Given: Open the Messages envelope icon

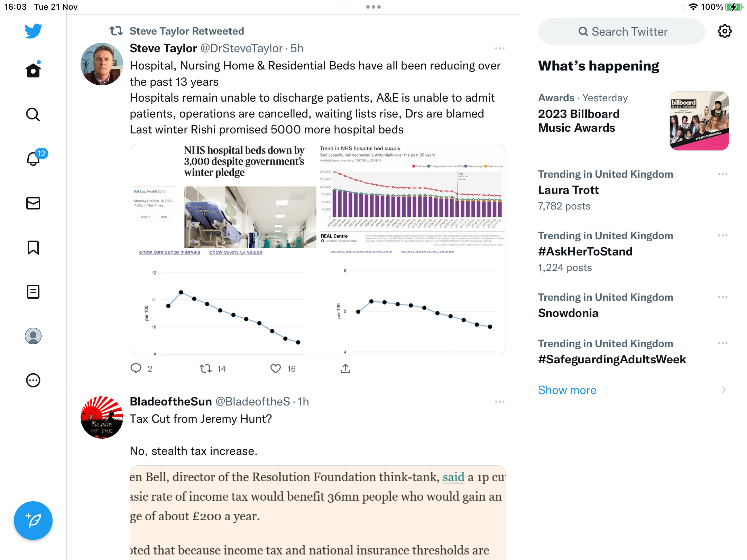Looking at the screenshot, I should pyautogui.click(x=33, y=203).
